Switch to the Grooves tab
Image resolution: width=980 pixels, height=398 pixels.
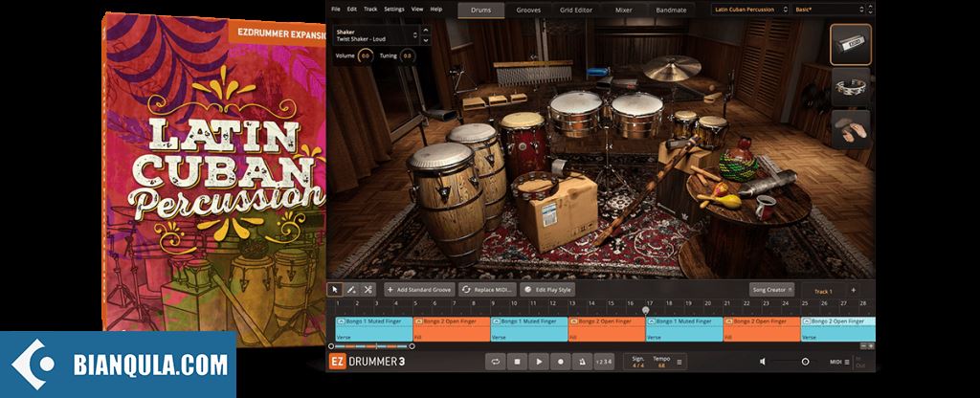(528, 10)
